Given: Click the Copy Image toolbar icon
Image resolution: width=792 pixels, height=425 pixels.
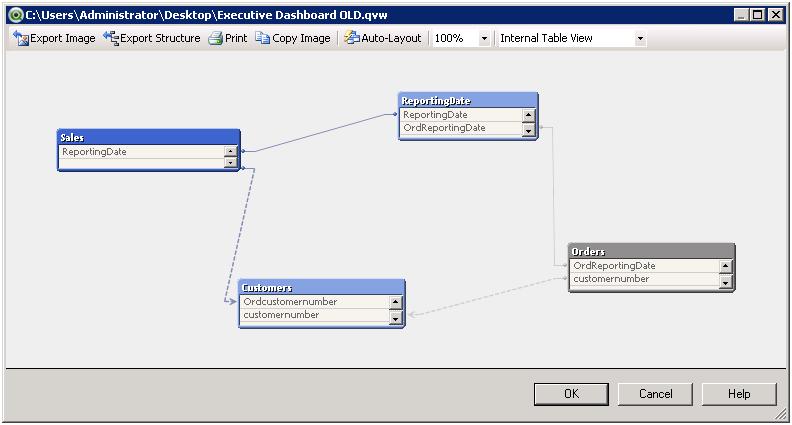Looking at the screenshot, I should tap(263, 38).
